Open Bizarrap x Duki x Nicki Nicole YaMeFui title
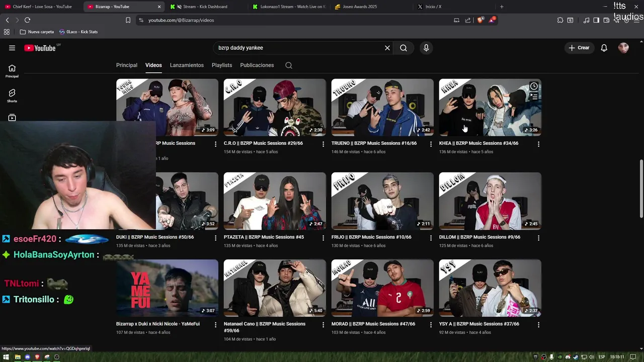The width and height of the screenshot is (644, 362). coord(158,324)
